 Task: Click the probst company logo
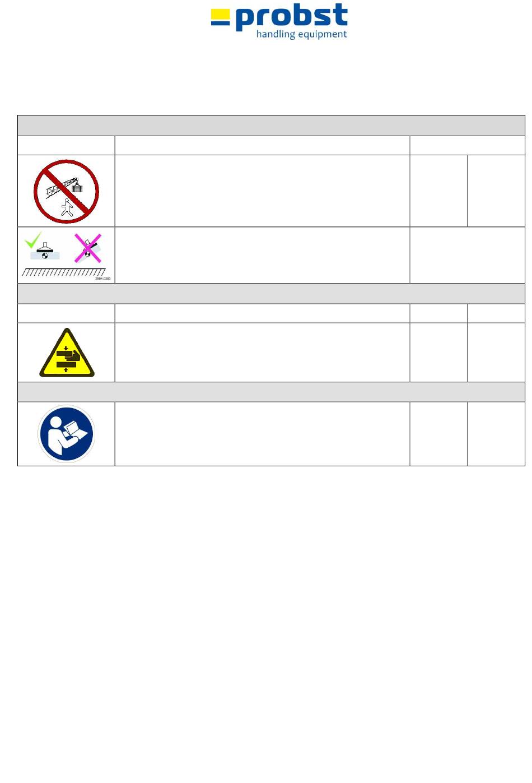(279, 22)
